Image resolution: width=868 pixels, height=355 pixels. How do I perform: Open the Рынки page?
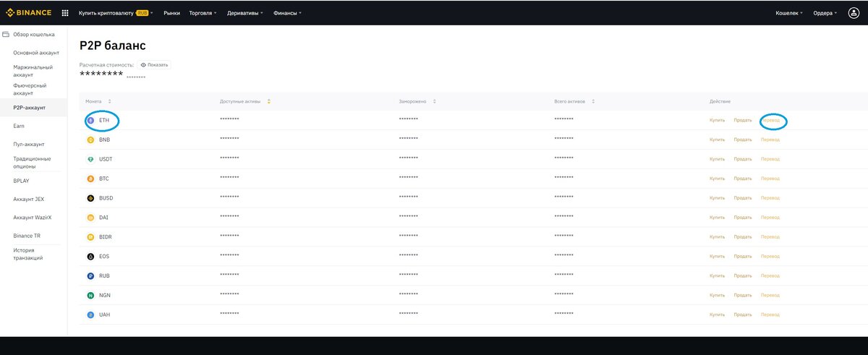click(171, 13)
